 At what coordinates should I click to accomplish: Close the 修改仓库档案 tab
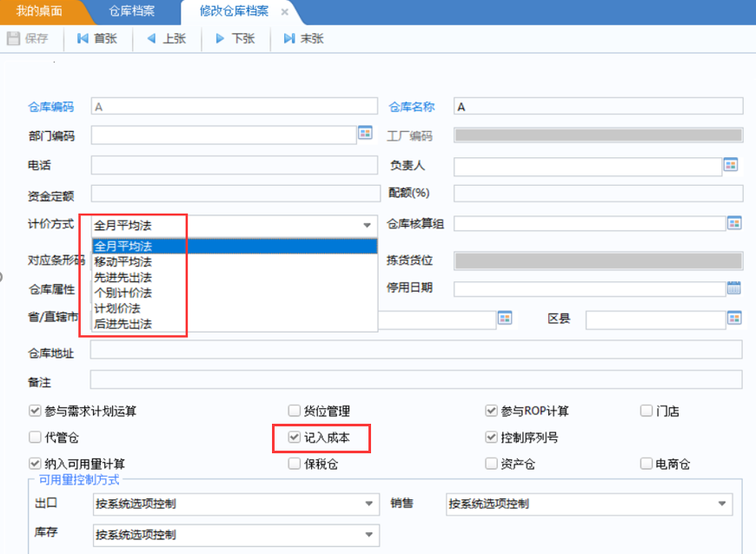(x=285, y=12)
